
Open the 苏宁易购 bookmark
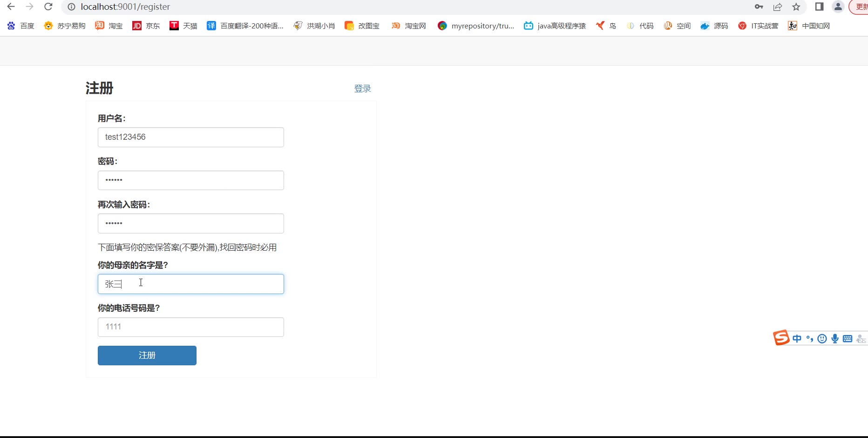coord(65,26)
